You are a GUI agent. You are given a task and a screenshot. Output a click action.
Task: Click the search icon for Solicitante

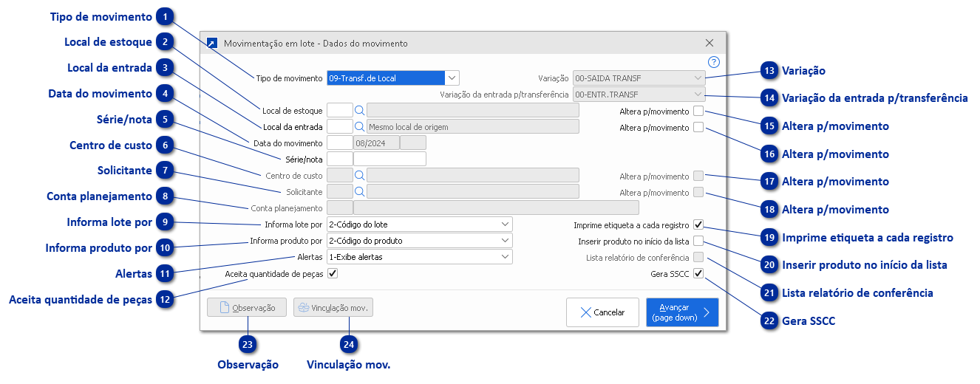[360, 191]
